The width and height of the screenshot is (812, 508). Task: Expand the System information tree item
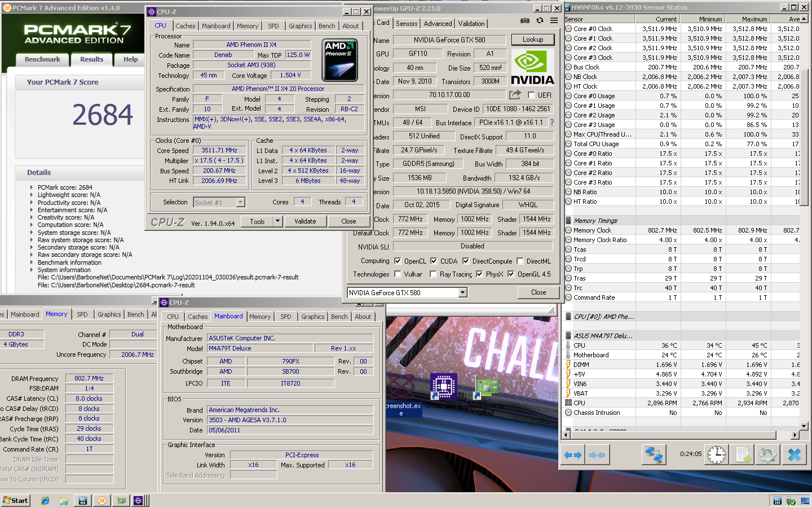[32, 270]
